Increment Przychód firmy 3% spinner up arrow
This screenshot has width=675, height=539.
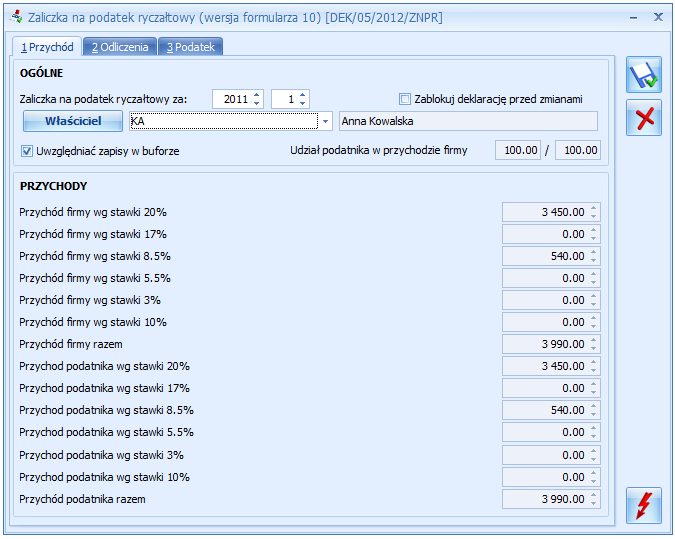click(x=594, y=296)
